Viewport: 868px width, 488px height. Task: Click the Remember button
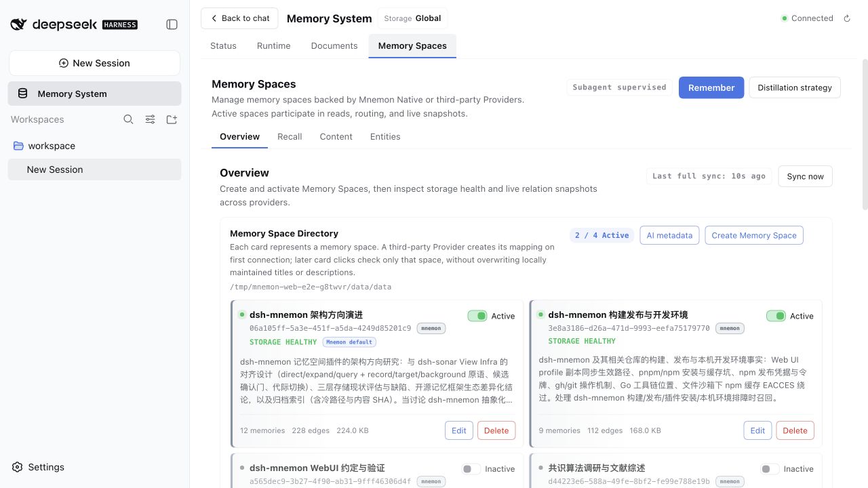711,87
